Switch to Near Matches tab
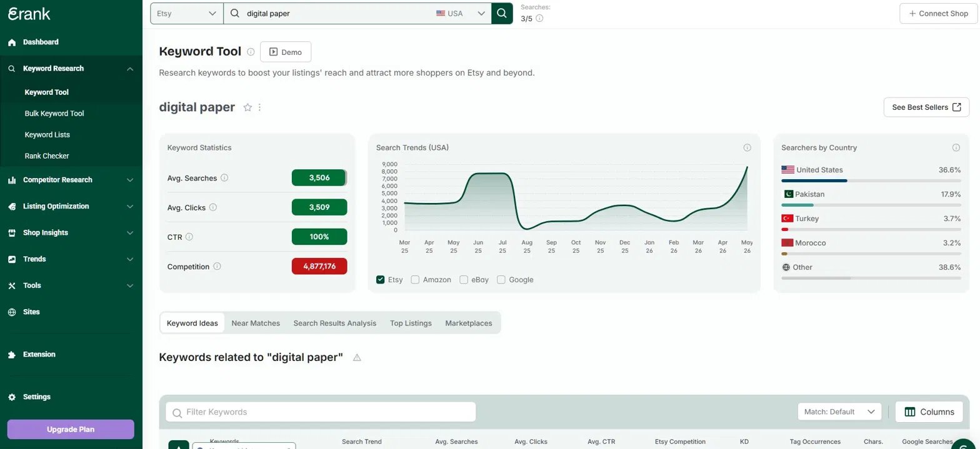 (x=256, y=323)
